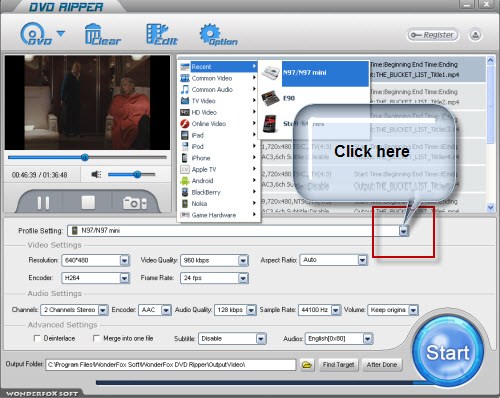Choose the Game Hardware category
Screen dimensions: 500x398
(x=218, y=215)
